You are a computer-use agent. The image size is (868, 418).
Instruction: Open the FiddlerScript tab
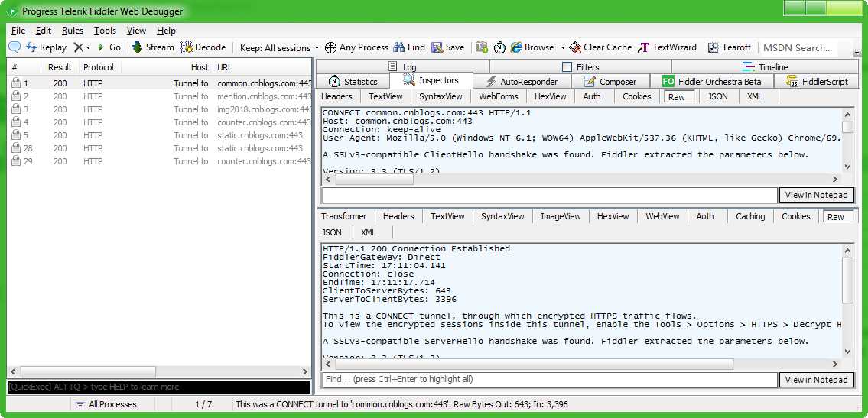point(818,81)
